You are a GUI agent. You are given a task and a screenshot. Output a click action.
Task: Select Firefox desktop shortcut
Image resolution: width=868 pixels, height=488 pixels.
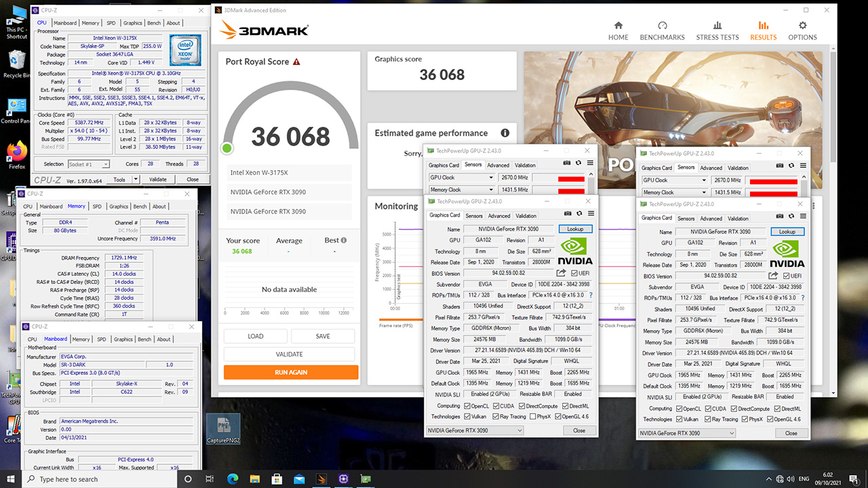click(16, 155)
